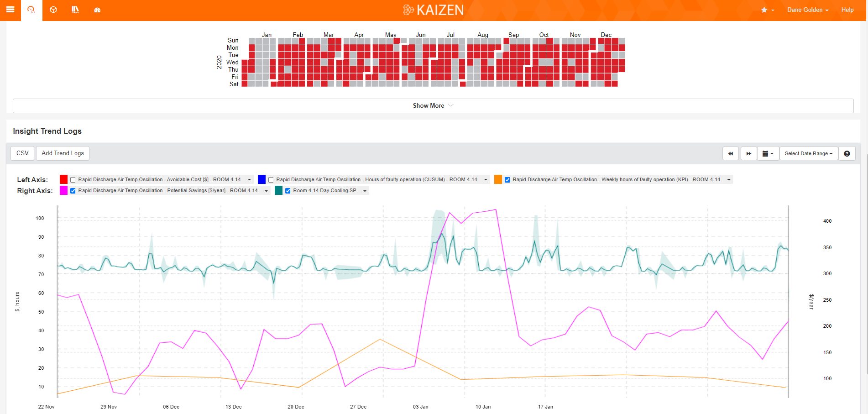Viewport: 868px width, 414px height.
Task: Uncheck Room 4-14 Day Cooling SP
Action: [x=288, y=191]
